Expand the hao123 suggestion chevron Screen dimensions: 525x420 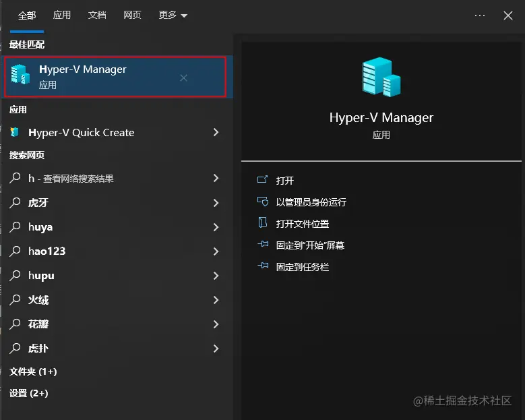[x=216, y=251]
